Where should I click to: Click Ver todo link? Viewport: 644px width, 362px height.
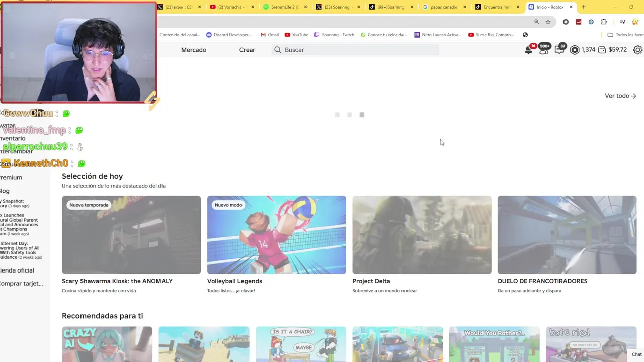pyautogui.click(x=620, y=96)
